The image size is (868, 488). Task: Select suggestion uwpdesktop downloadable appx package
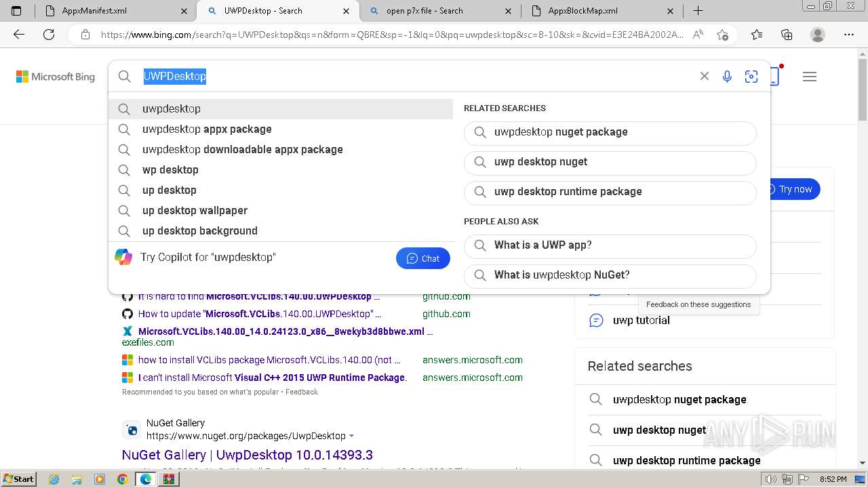point(281,149)
